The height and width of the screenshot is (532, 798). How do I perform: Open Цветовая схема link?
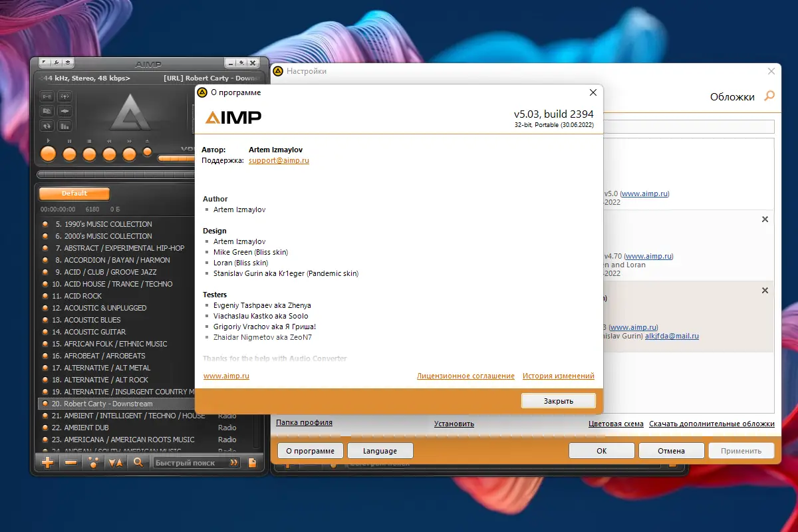point(616,424)
